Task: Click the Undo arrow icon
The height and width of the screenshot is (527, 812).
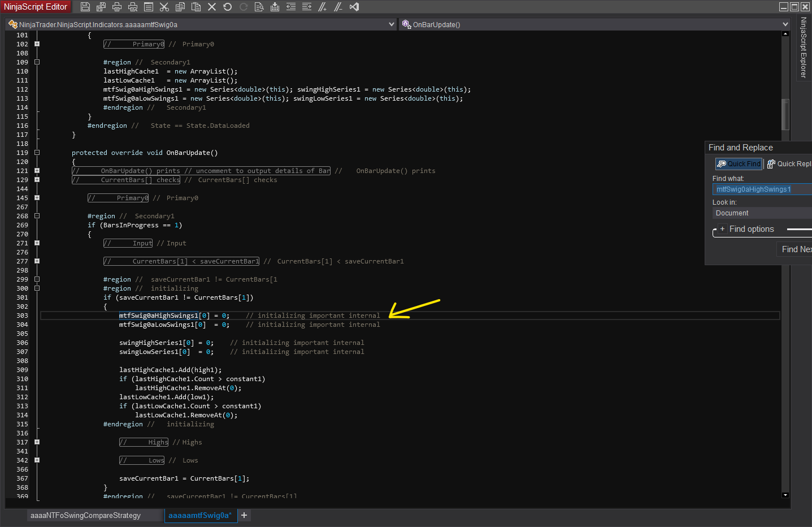Action: pyautogui.click(x=228, y=7)
